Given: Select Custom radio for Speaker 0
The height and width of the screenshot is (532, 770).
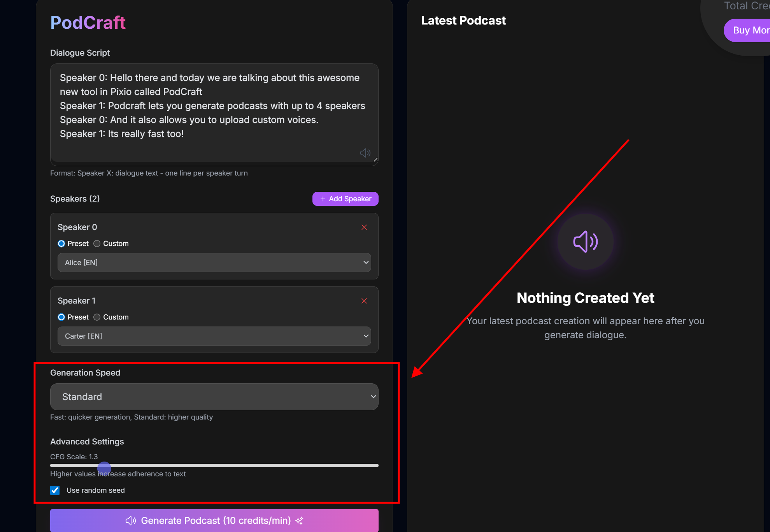Looking at the screenshot, I should [x=97, y=244].
